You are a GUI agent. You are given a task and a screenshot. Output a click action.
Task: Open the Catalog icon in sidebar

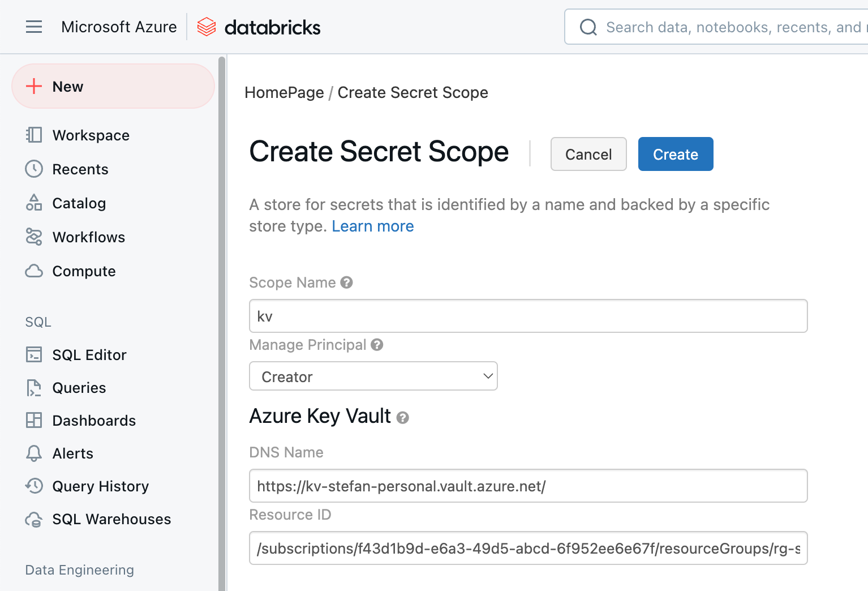34,203
